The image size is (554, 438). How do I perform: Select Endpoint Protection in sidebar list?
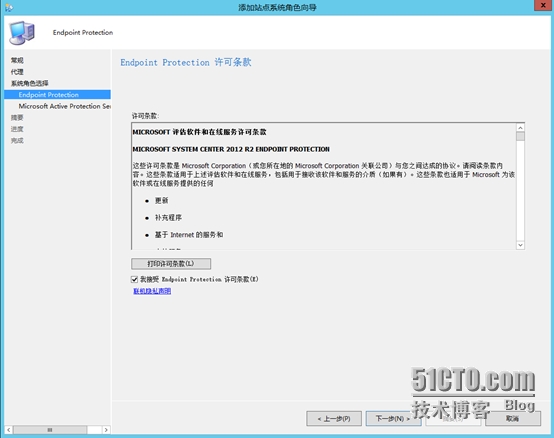tap(57, 95)
